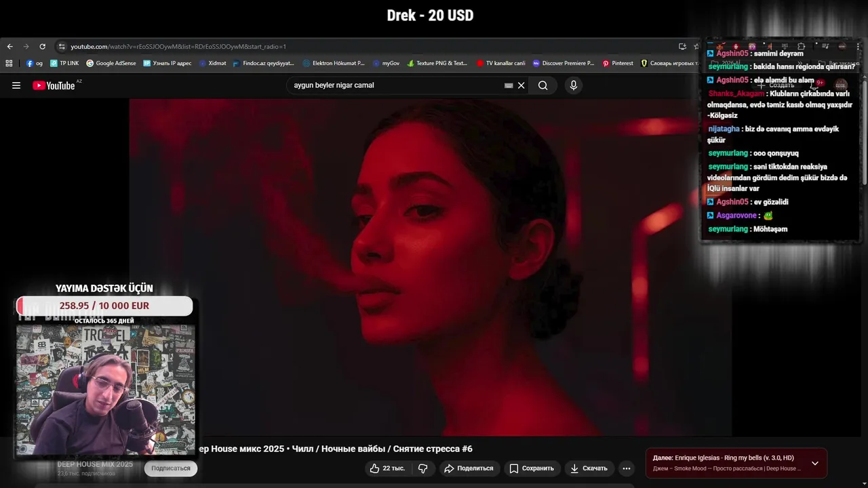This screenshot has height=488, width=868.
Task: Go to YouTube home via the logo
Action: coord(54,85)
